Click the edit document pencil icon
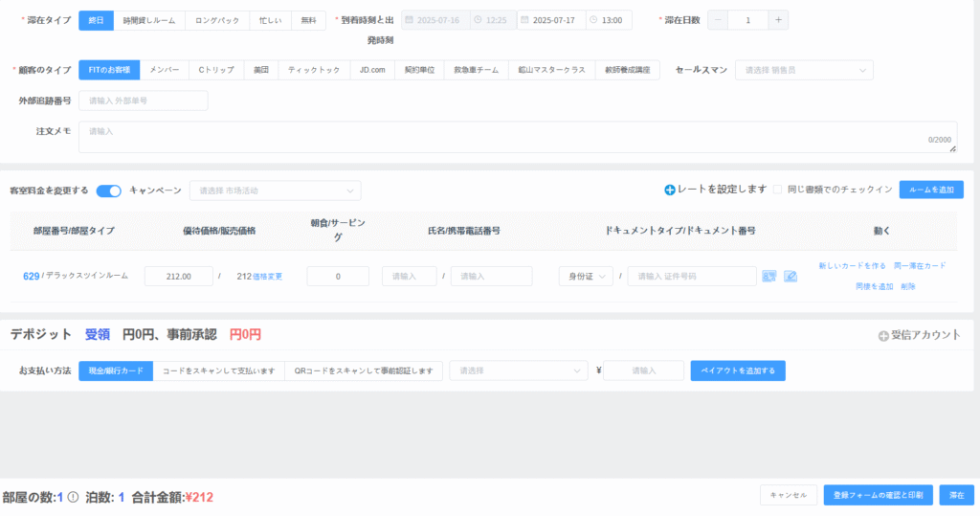Image resolution: width=980 pixels, height=516 pixels. (x=790, y=276)
